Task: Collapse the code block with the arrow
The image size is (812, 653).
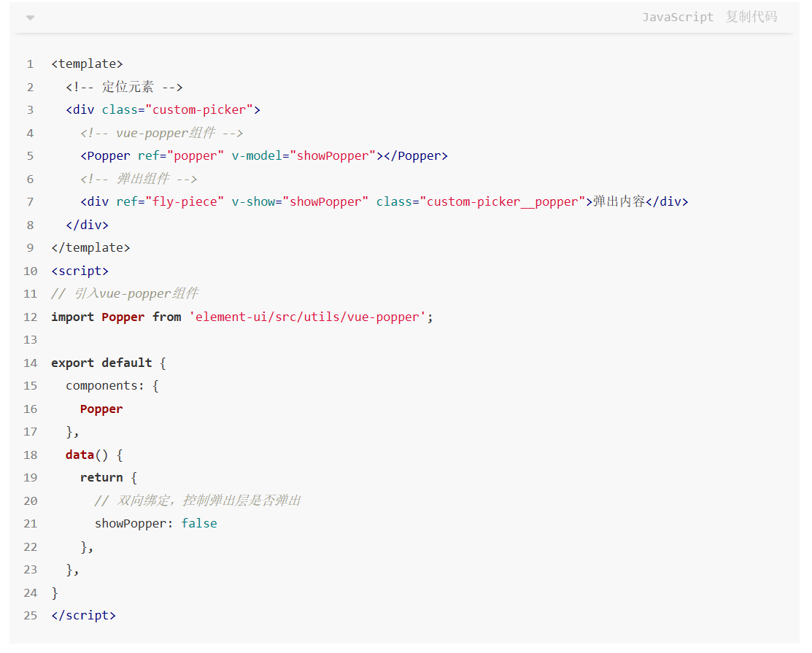Action: [x=30, y=18]
